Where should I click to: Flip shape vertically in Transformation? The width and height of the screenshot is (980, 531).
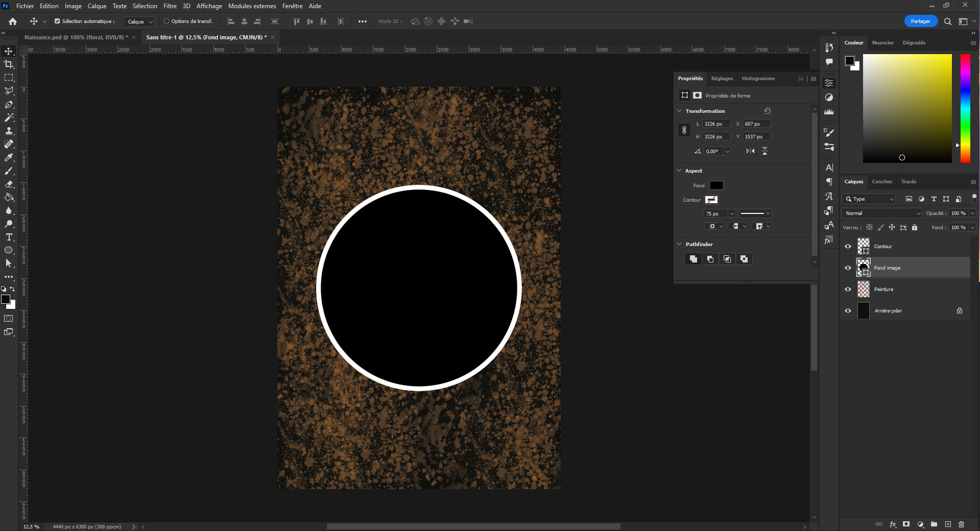(764, 151)
